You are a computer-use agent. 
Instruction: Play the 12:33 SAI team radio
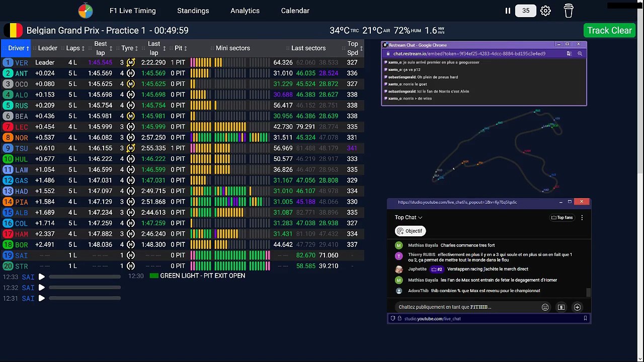click(42, 277)
